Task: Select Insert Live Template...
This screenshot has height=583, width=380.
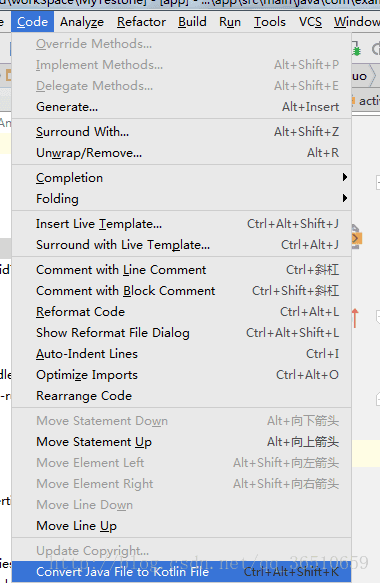Action: click(181, 224)
